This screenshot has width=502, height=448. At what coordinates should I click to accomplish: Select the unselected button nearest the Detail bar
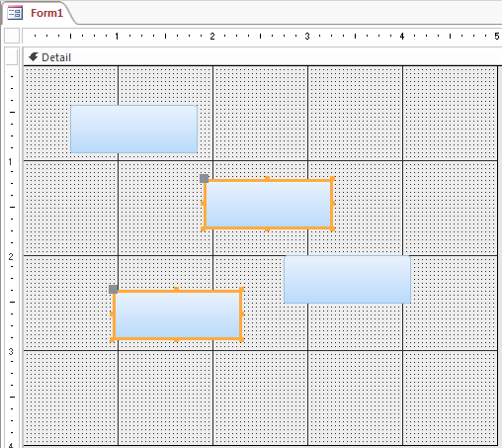pyautogui.click(x=134, y=129)
